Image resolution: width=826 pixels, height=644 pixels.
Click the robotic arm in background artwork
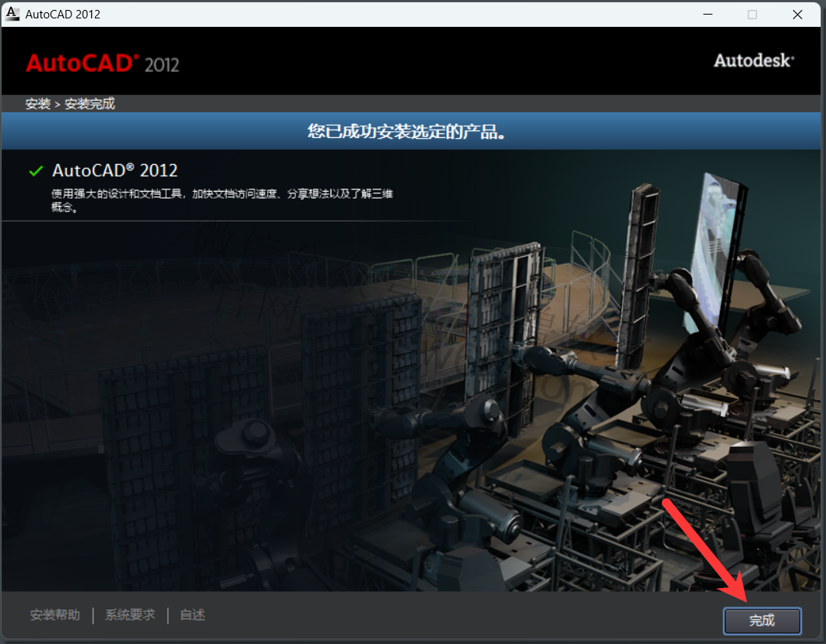click(690, 299)
